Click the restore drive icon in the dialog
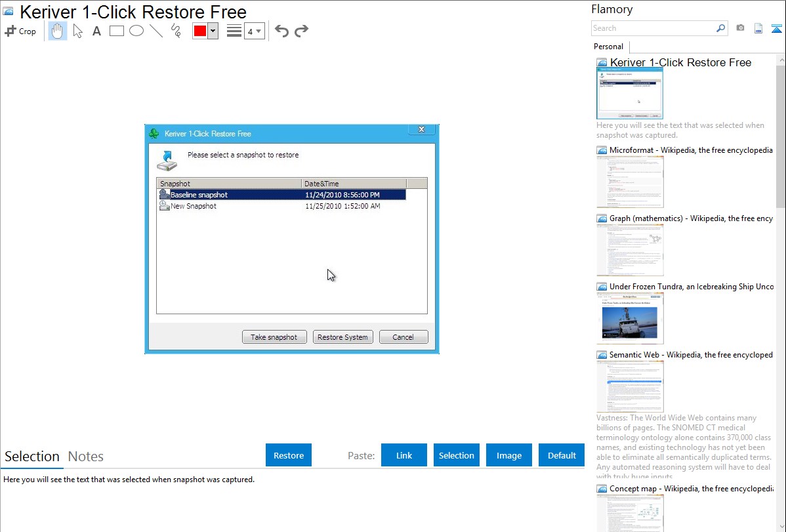Image resolution: width=786 pixels, height=532 pixels. pyautogui.click(x=167, y=161)
